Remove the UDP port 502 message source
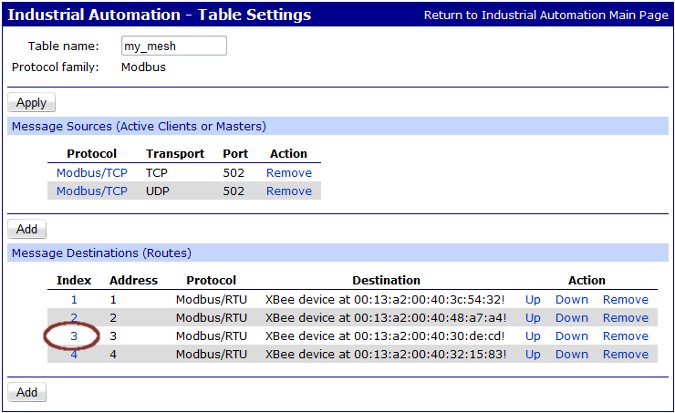 pyautogui.click(x=288, y=191)
